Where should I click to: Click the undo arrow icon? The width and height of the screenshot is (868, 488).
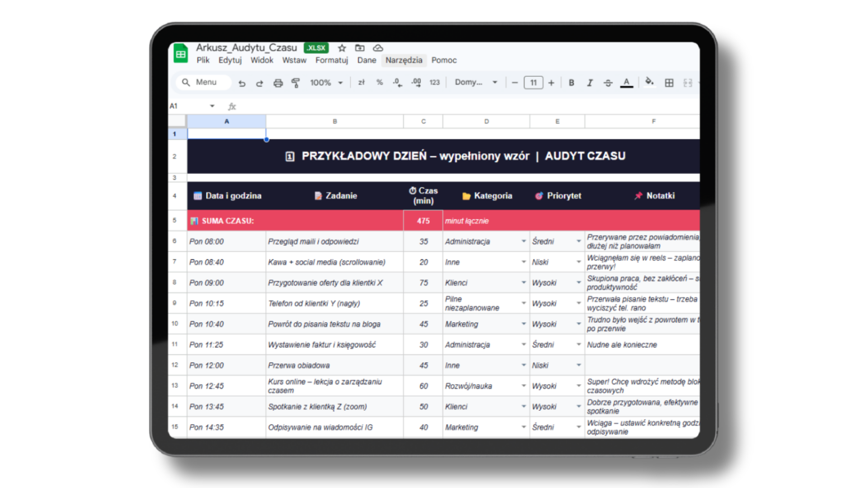[242, 83]
